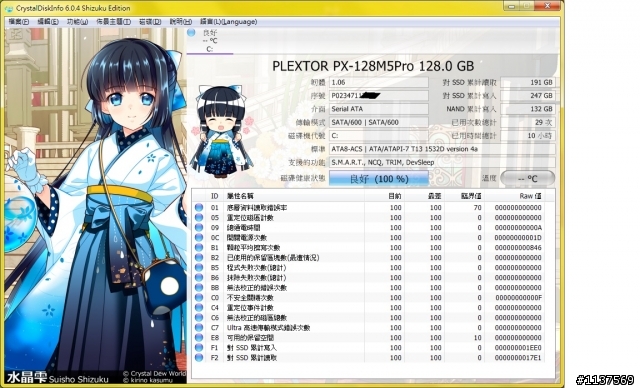The image size is (640, 388).
Task: Open the 說明(H) Help menu
Action: tap(180, 22)
